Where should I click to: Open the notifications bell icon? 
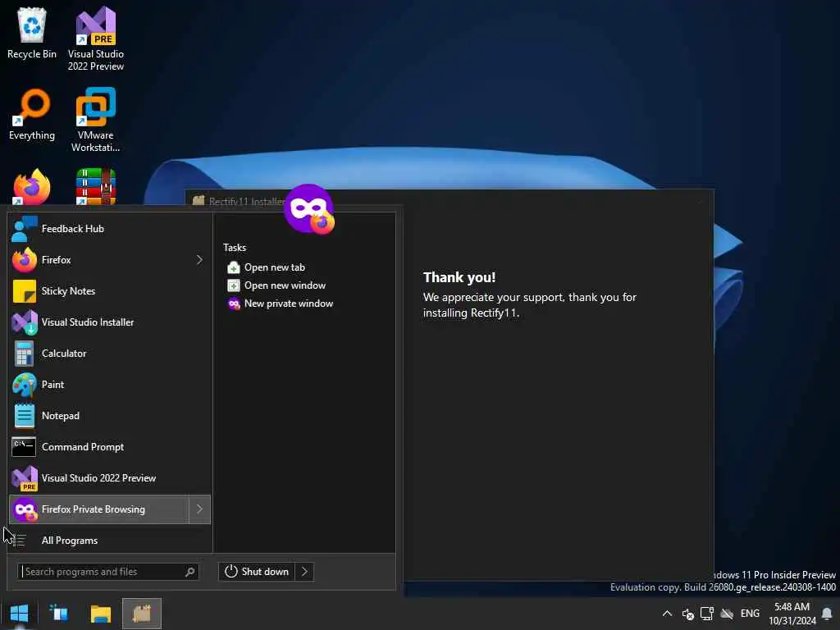click(827, 614)
